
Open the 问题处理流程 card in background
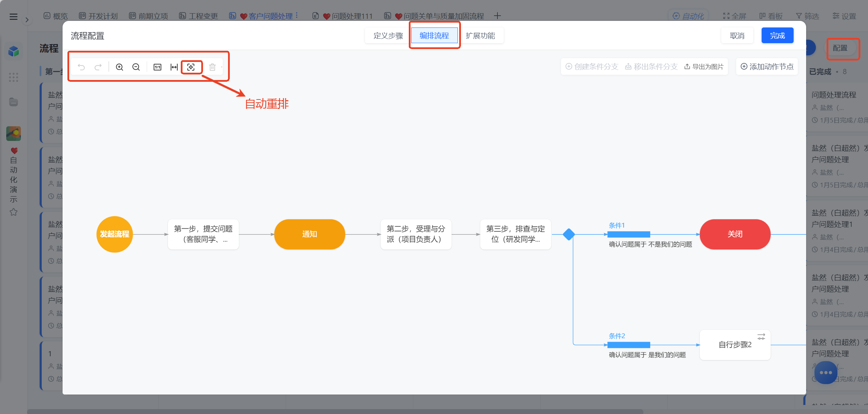[837, 108]
